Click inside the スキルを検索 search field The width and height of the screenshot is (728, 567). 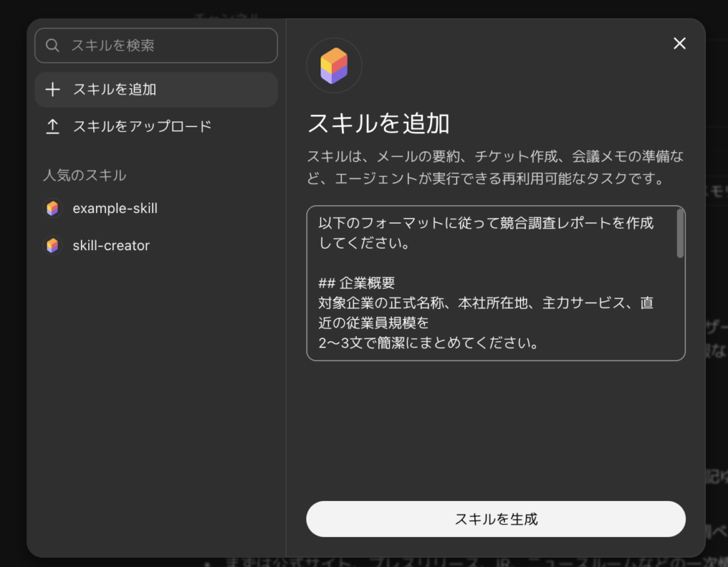[x=156, y=45]
